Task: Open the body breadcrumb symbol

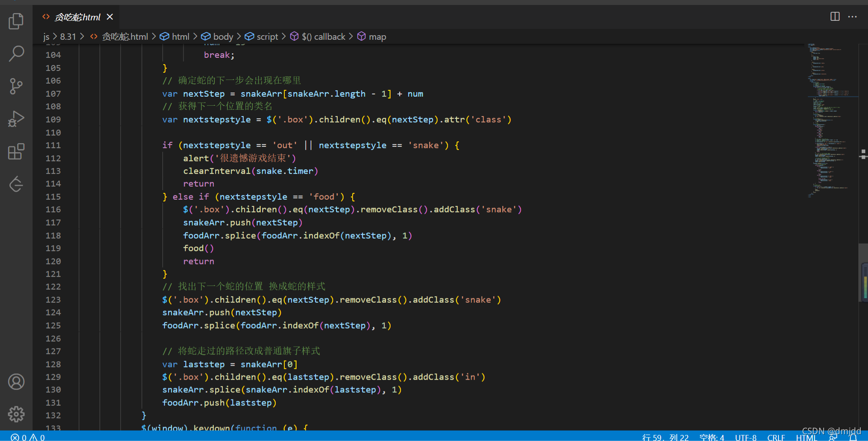Action: (217, 37)
